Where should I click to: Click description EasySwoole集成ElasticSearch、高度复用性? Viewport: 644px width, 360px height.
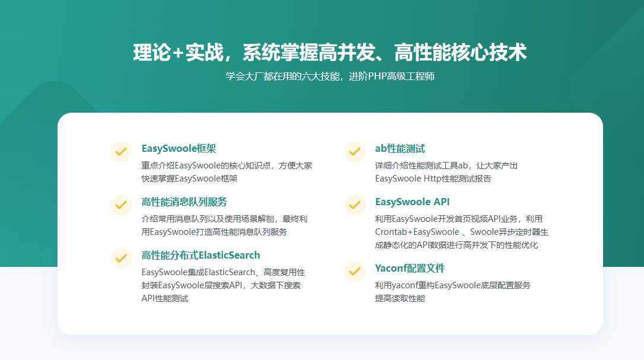[x=223, y=285]
